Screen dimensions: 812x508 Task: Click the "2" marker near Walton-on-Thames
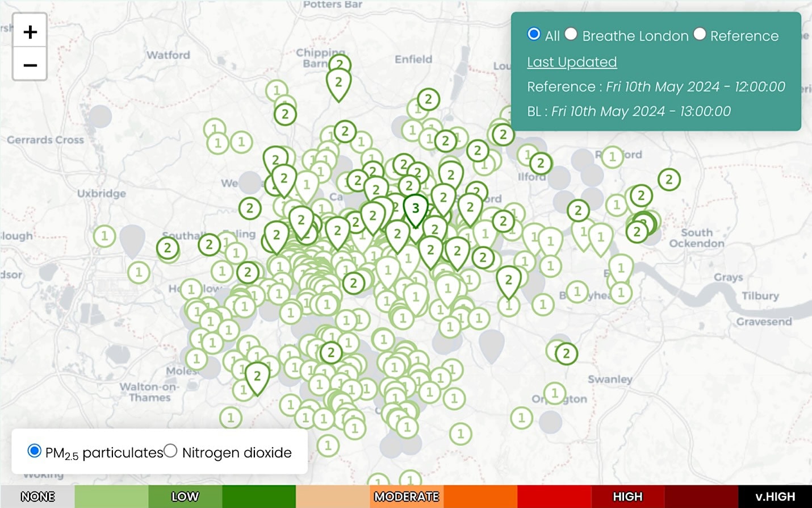point(257,375)
